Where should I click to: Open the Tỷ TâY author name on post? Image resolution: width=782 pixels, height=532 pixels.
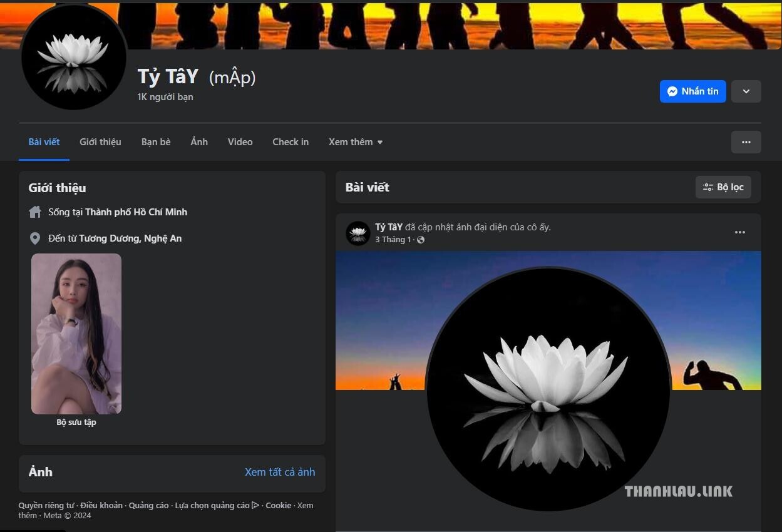pos(389,227)
